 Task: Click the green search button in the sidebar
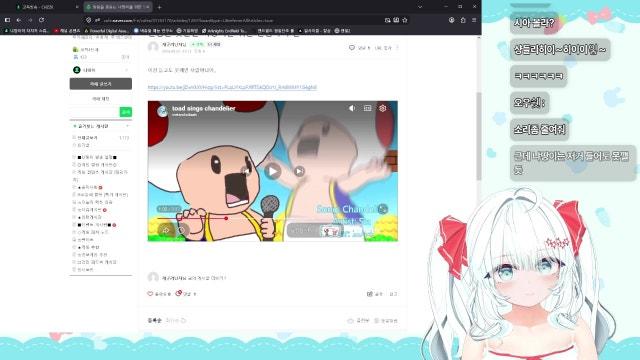tap(126, 112)
